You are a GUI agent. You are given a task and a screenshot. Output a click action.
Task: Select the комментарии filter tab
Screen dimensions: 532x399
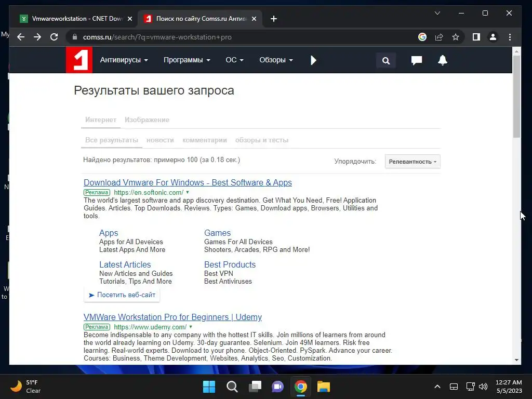[x=205, y=140]
